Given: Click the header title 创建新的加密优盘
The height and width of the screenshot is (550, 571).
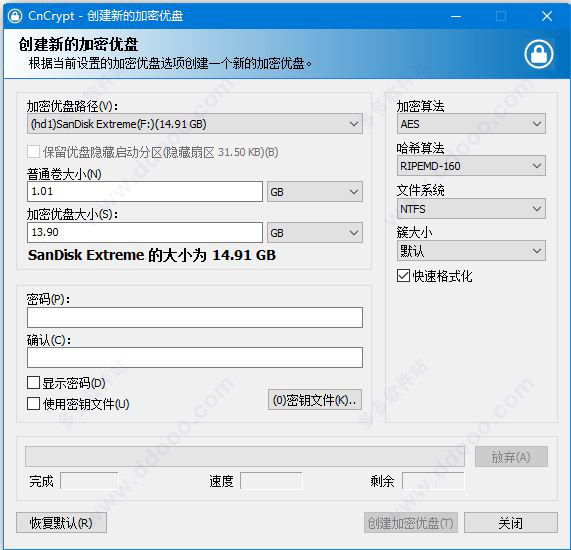Looking at the screenshot, I should pyautogui.click(x=78, y=44).
